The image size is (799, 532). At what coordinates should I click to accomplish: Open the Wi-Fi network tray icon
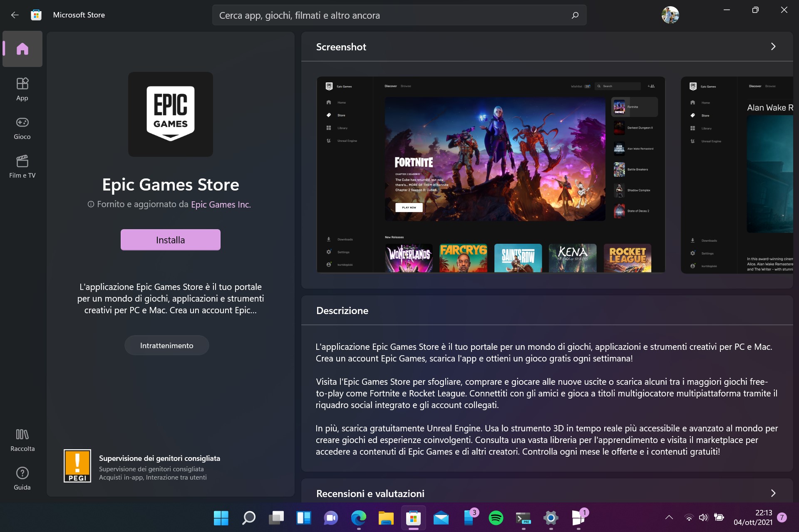coord(689,518)
